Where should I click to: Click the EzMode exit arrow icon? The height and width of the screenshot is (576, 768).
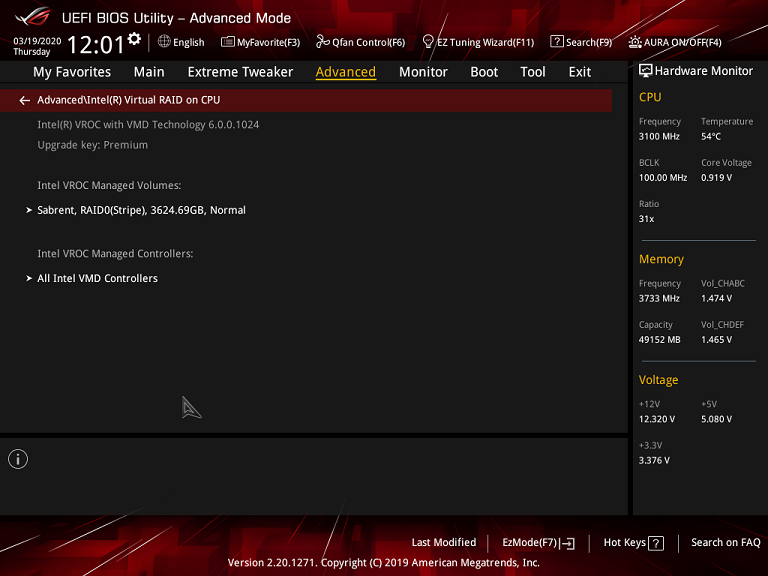568,543
